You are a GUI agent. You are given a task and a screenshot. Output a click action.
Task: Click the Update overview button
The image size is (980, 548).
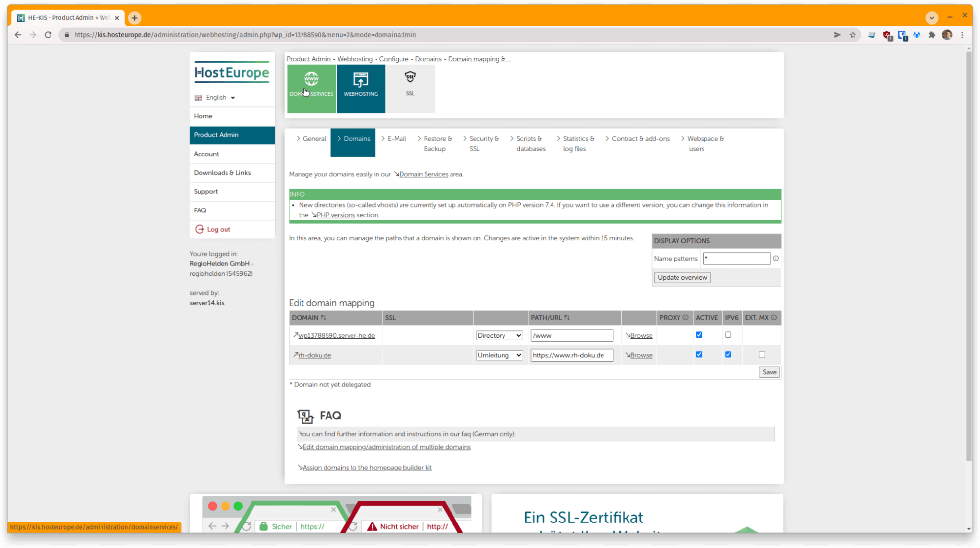682,278
